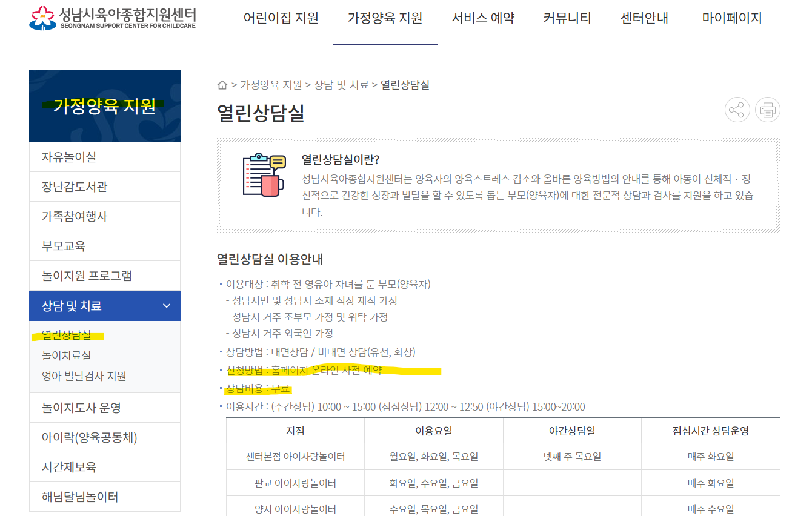Click the 상담방법 consultation method line
812x516 pixels.
[321, 352]
